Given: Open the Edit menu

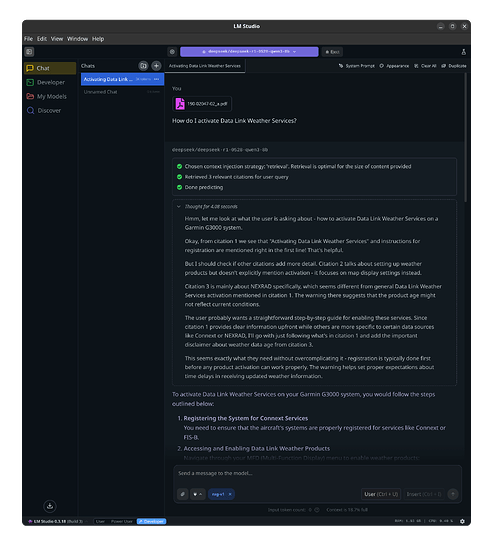Looking at the screenshot, I should click(x=42, y=39).
